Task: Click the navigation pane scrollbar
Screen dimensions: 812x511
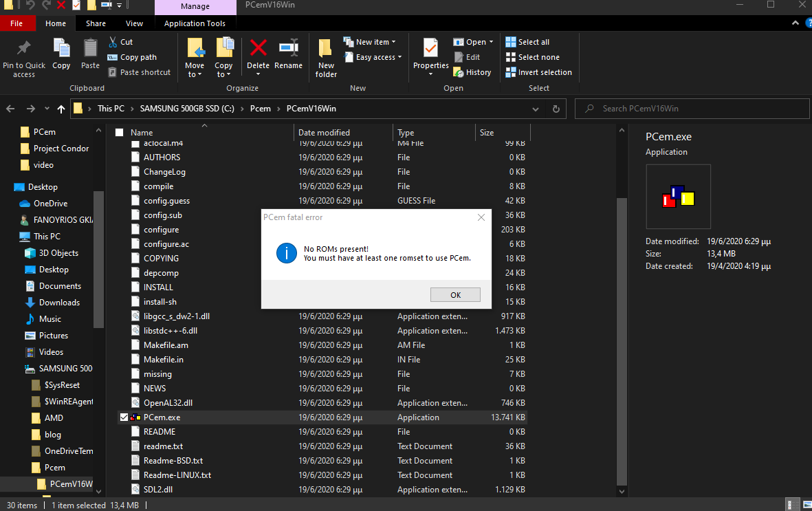Action: [x=98, y=259]
